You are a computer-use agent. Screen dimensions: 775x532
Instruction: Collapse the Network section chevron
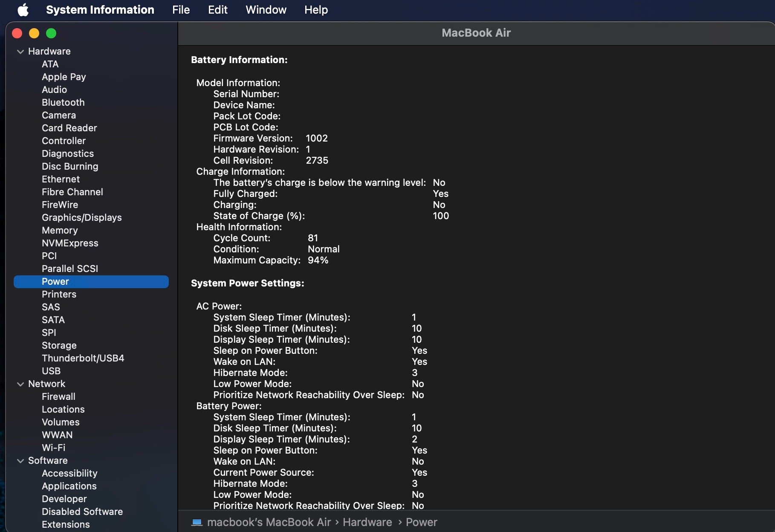tap(20, 384)
